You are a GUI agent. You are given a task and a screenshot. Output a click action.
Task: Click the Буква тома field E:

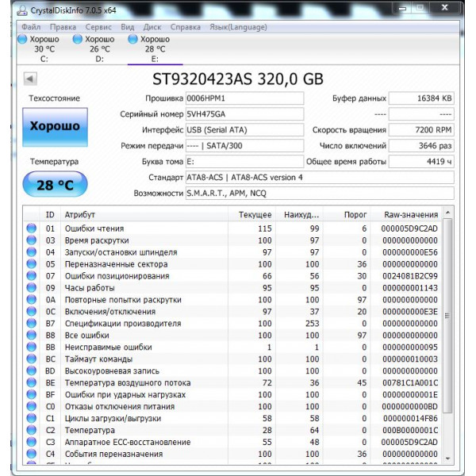pos(244,162)
